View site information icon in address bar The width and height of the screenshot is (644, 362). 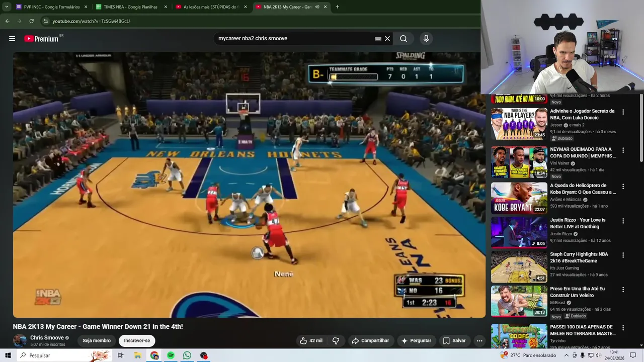46,21
